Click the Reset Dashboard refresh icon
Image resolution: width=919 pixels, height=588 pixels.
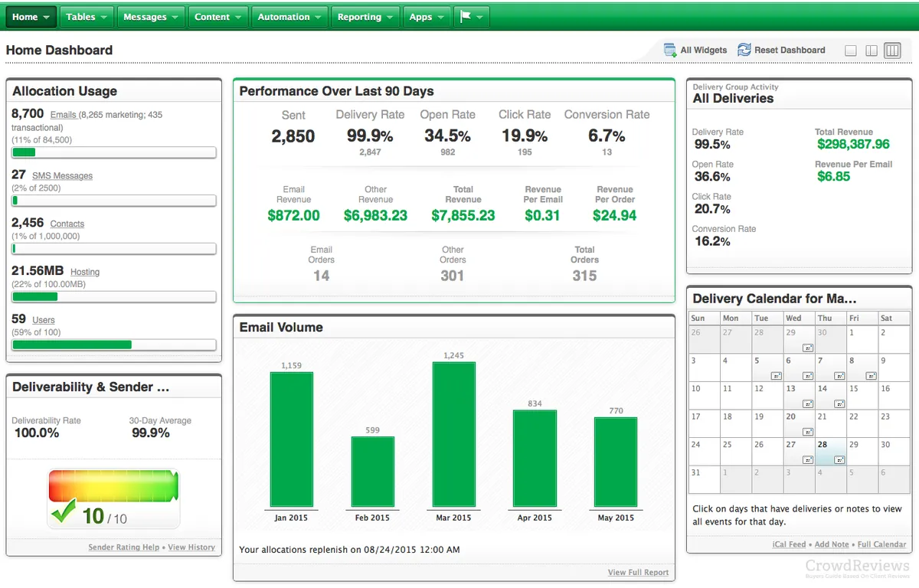[744, 50]
